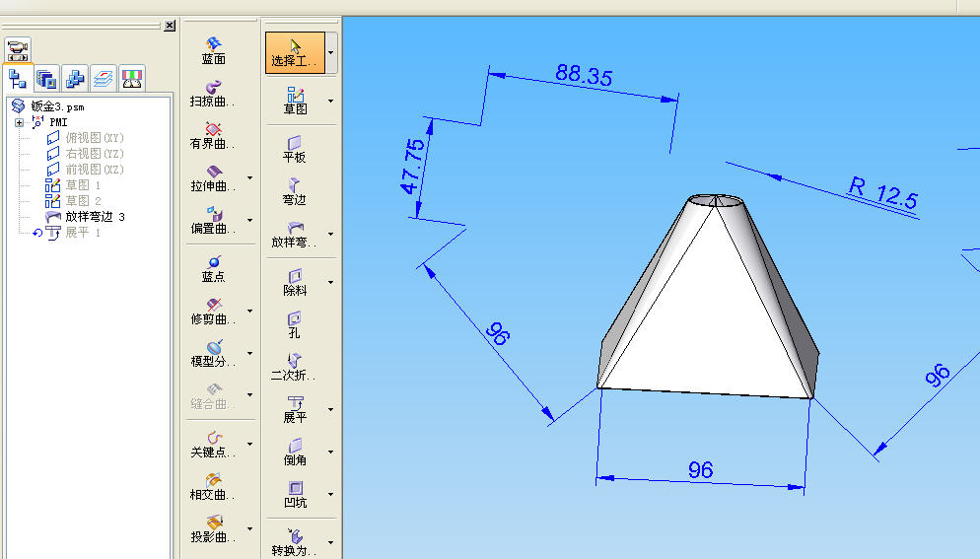This screenshot has height=559, width=980.
Task: Expand the 凹坑 flyout arrow
Action: click(x=330, y=495)
